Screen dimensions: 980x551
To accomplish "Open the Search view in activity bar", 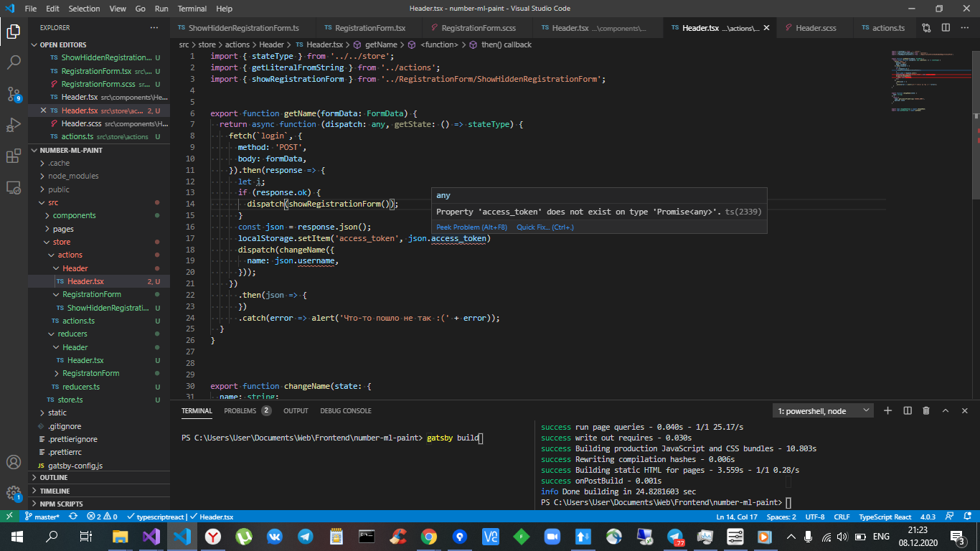I will tap(14, 62).
